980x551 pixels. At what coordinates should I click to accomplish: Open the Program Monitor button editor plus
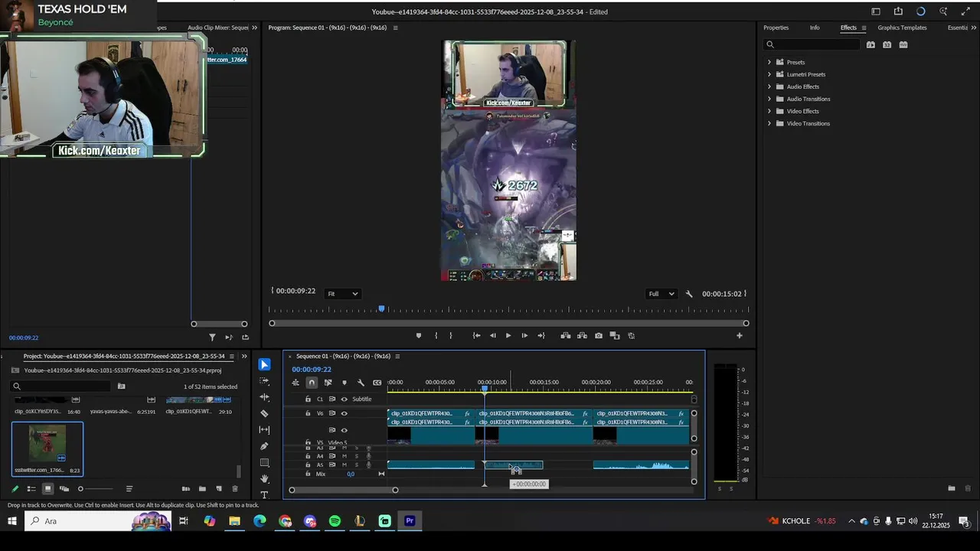click(739, 335)
